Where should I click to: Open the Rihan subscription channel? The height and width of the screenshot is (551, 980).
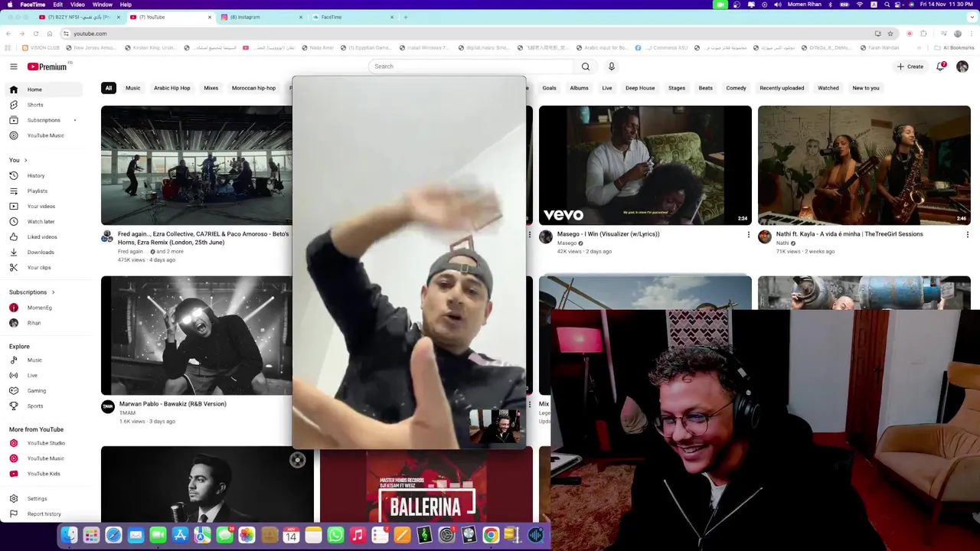click(43, 323)
